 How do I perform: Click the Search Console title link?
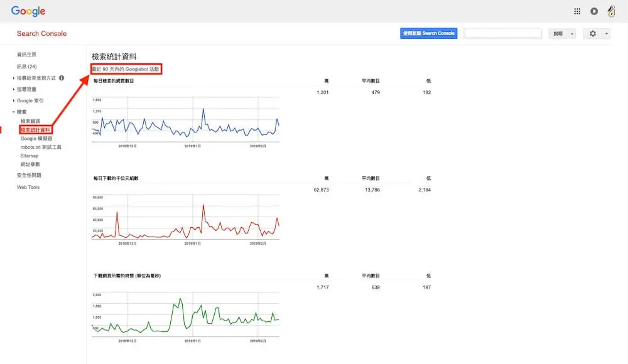(x=41, y=34)
